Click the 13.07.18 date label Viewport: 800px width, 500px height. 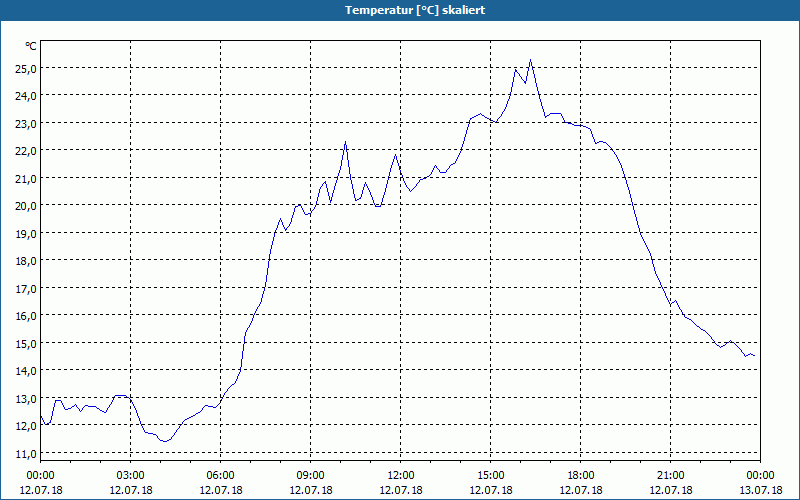(761, 490)
